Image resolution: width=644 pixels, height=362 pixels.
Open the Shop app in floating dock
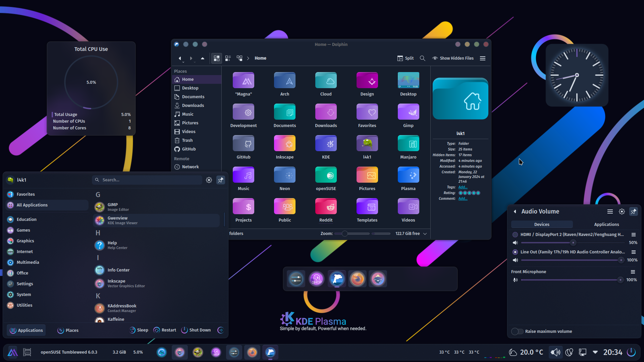pos(316,279)
